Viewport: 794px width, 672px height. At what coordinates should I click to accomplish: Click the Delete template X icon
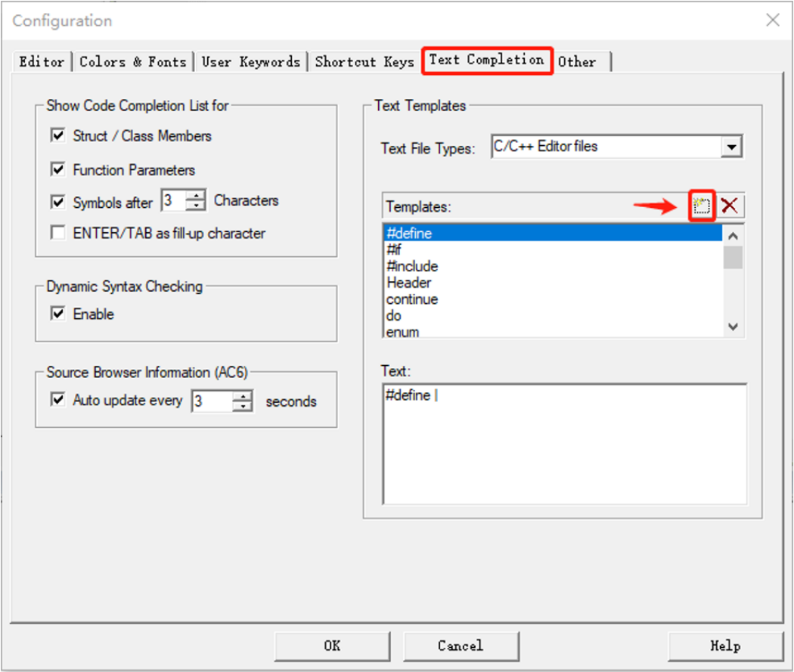coord(730,206)
